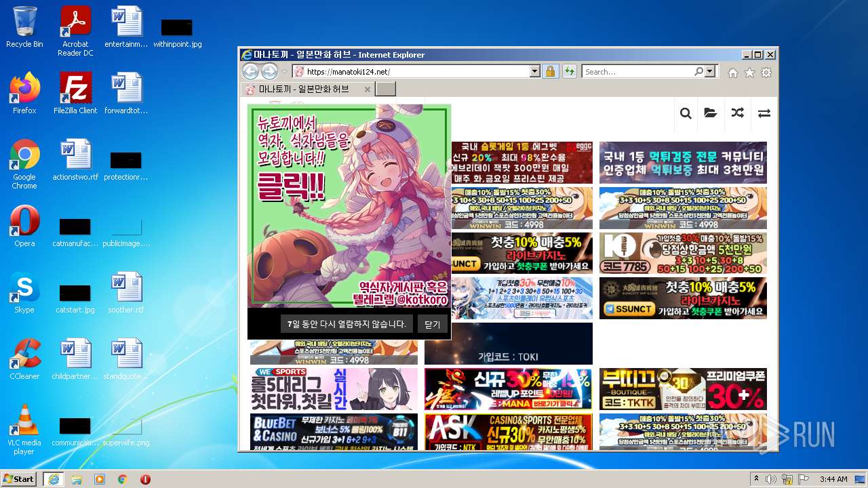This screenshot has height=488, width=868.
Task: Open Windows Explorer taskbar folder
Action: pos(77,479)
